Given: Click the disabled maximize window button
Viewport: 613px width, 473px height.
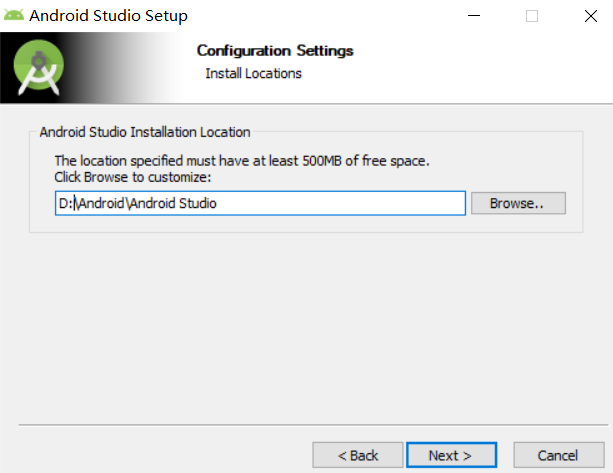Looking at the screenshot, I should point(532,16).
